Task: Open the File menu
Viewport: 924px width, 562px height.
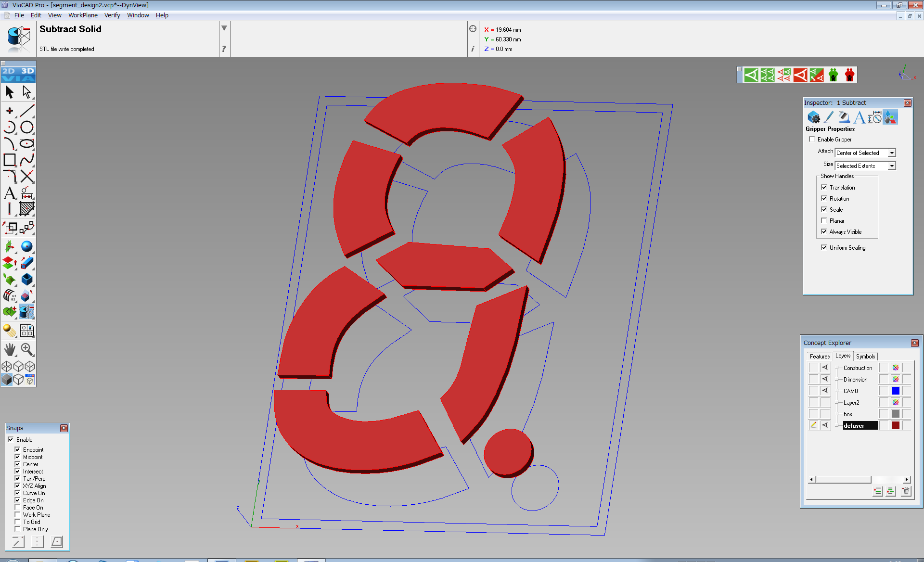Action: point(19,15)
